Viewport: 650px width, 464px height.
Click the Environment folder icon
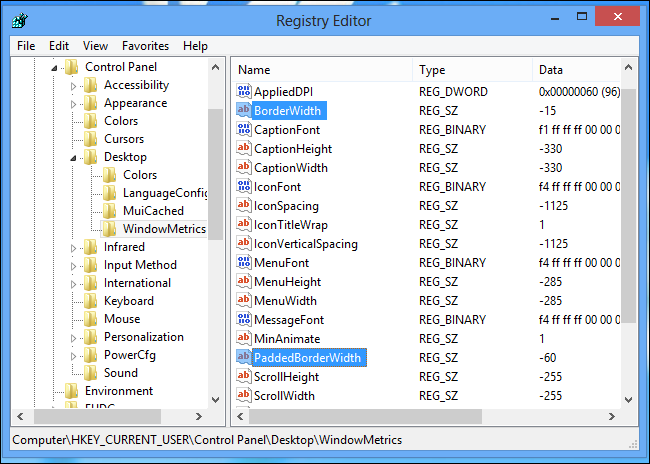click(71, 391)
